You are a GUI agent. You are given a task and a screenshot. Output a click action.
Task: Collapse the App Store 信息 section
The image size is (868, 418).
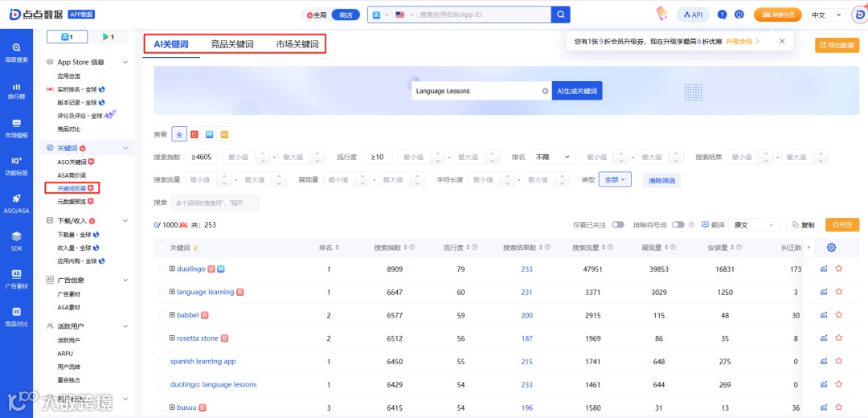(x=125, y=63)
